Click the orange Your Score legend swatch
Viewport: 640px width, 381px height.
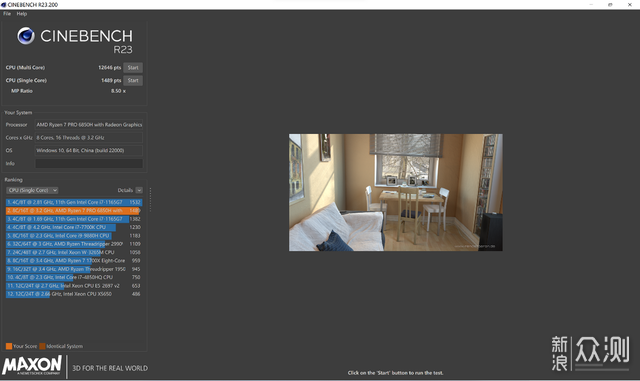tap(9, 346)
